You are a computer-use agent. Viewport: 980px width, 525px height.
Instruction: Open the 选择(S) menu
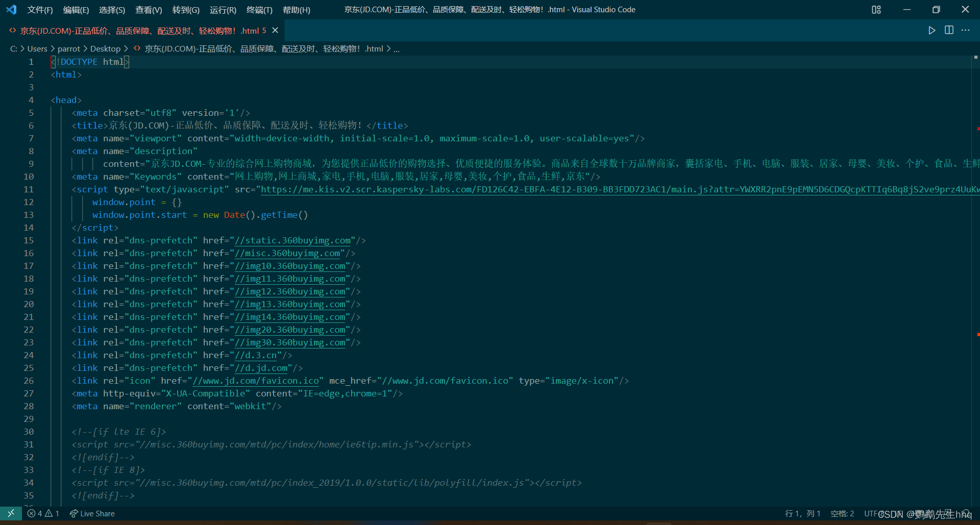[112, 10]
